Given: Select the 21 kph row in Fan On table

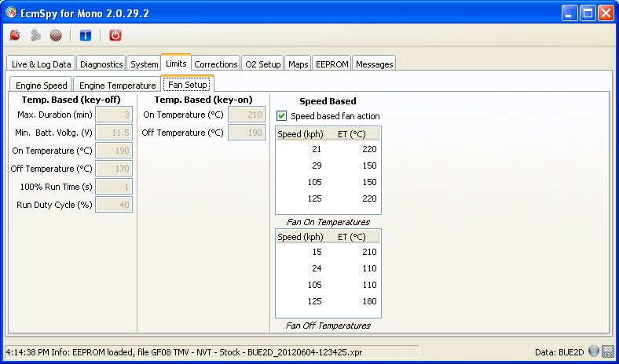Looking at the screenshot, I should coord(328,149).
